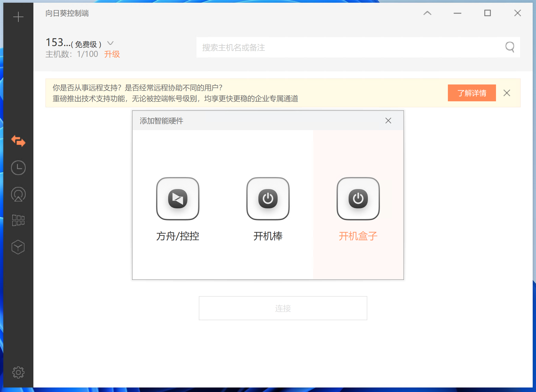
Task: Dismiss the promotion banner with its X
Action: (507, 93)
